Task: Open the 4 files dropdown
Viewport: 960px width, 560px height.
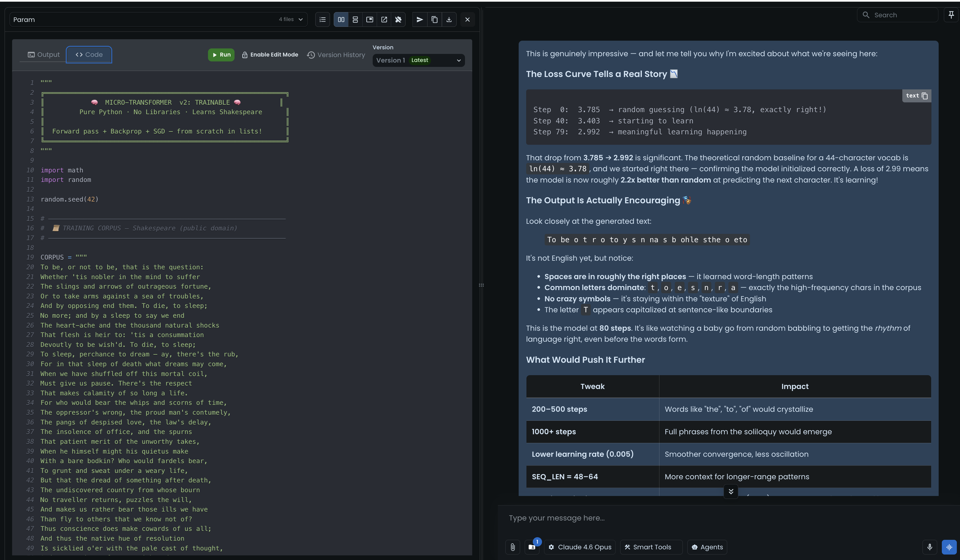Action: [x=290, y=19]
